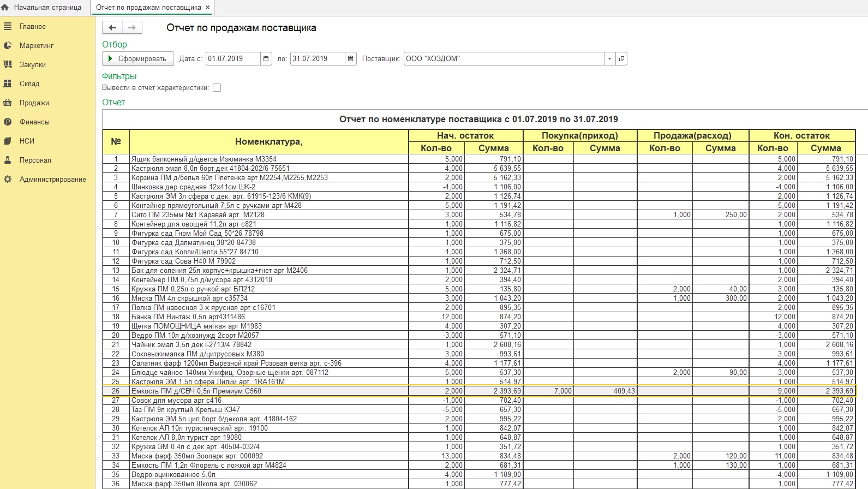Click the Склад grid icon

[8, 84]
